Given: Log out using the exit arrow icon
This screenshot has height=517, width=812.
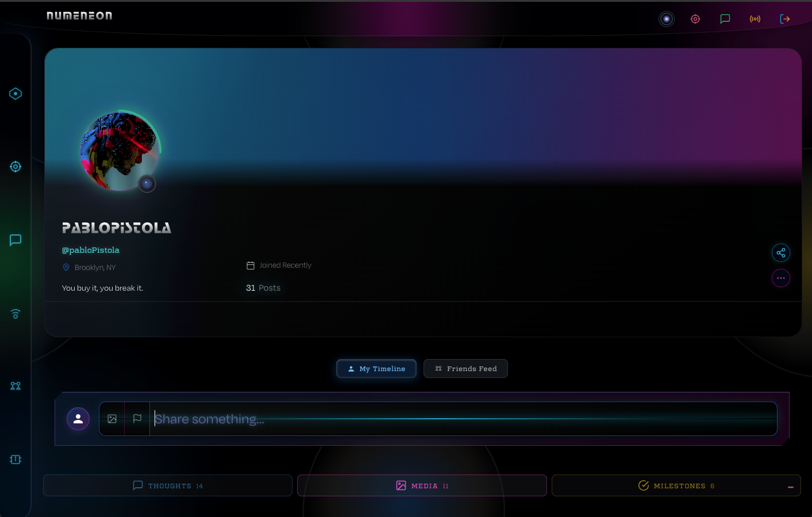Looking at the screenshot, I should (785, 19).
